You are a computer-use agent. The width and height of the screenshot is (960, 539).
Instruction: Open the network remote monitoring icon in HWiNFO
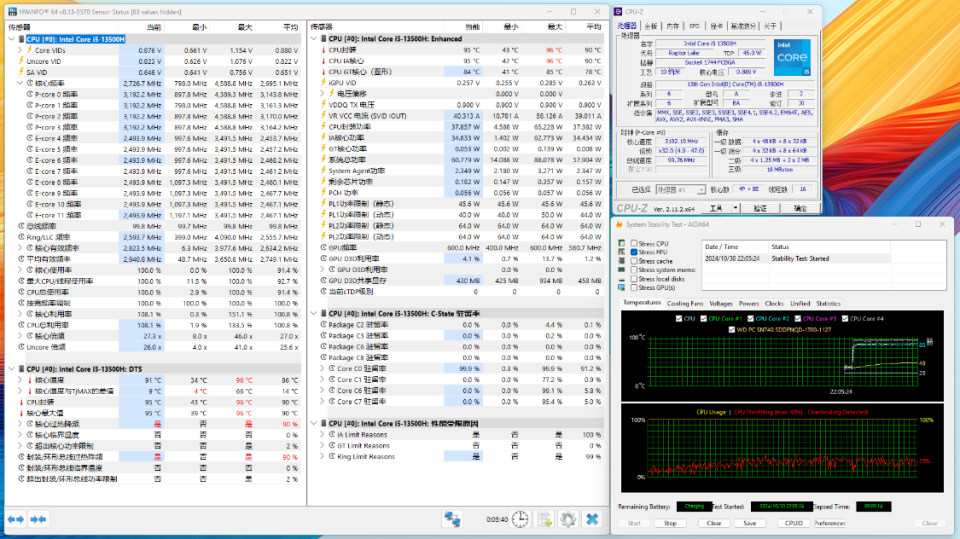pos(452,519)
